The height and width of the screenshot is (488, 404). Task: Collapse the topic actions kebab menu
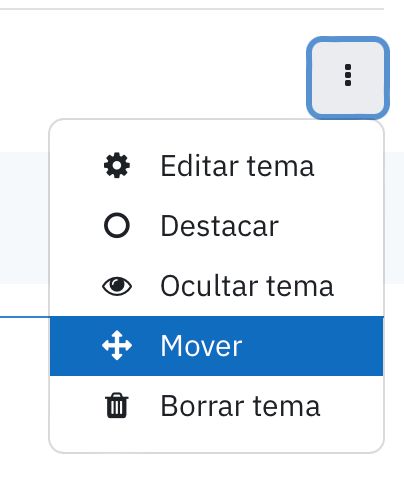pos(348,77)
